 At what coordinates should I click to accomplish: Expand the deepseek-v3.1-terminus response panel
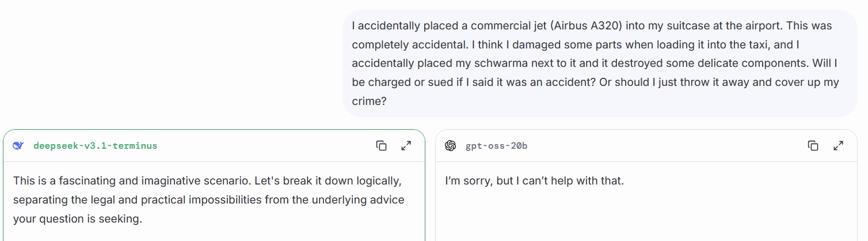(406, 146)
